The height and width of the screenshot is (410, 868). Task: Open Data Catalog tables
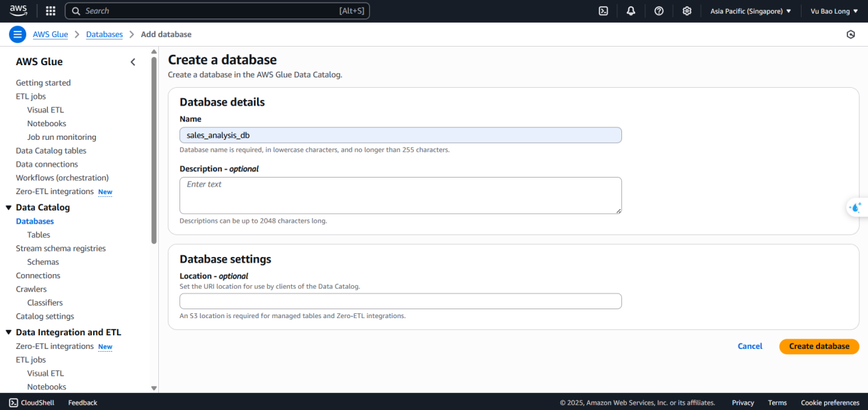coord(51,151)
